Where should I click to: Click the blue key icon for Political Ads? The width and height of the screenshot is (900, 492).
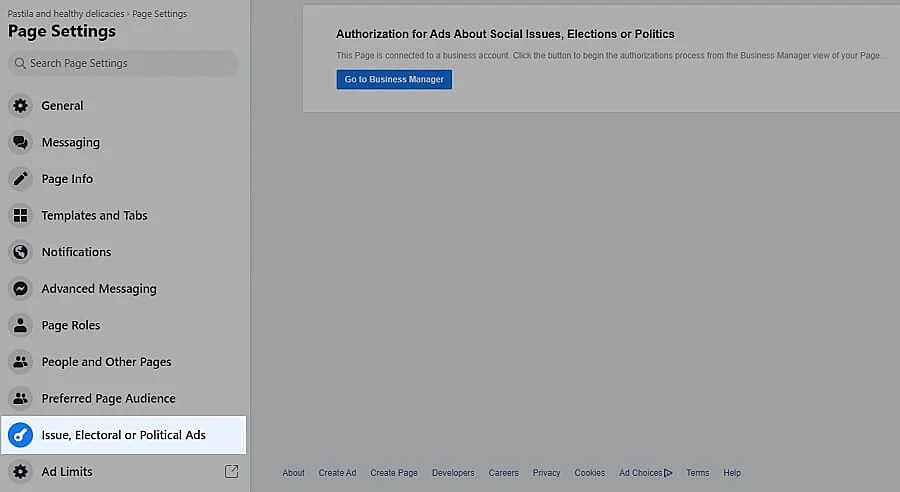click(20, 435)
